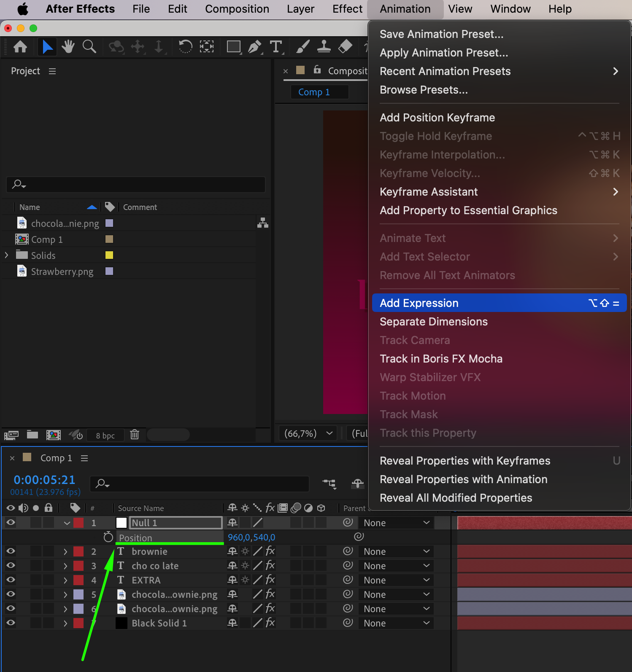Screen dimensions: 632x672
Task: Hide the brownie text layer
Action: pos(11,551)
